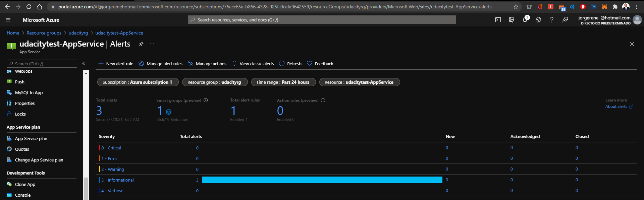Viewport: 644px width, 200px height.
Task: Go back in the browser
Action: click(x=7, y=7)
